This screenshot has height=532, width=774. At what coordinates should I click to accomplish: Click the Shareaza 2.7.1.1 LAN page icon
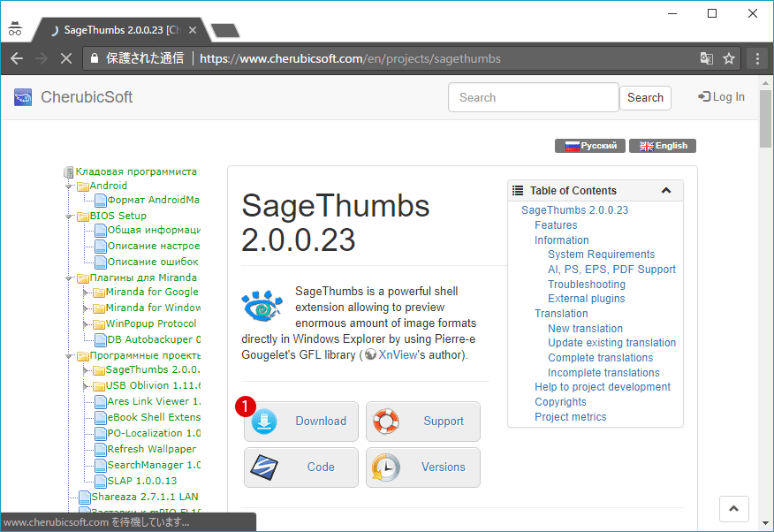tap(85, 497)
